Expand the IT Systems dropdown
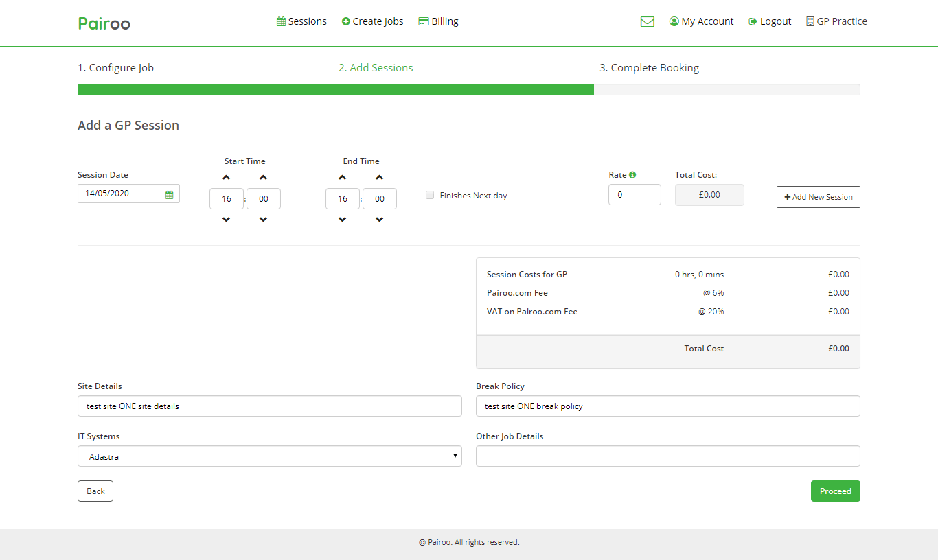The width and height of the screenshot is (938, 560). (x=269, y=456)
